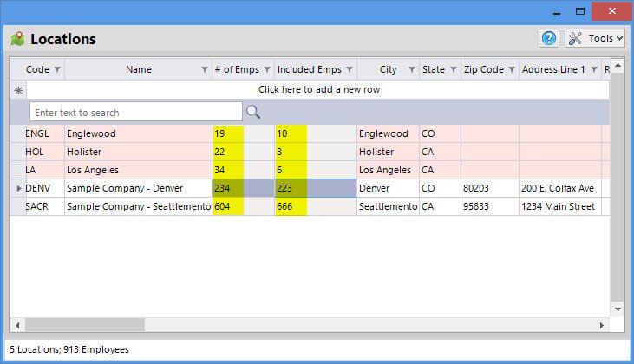The height and width of the screenshot is (364, 634).
Task: Click the new row asterisk indicator
Action: click(x=18, y=90)
